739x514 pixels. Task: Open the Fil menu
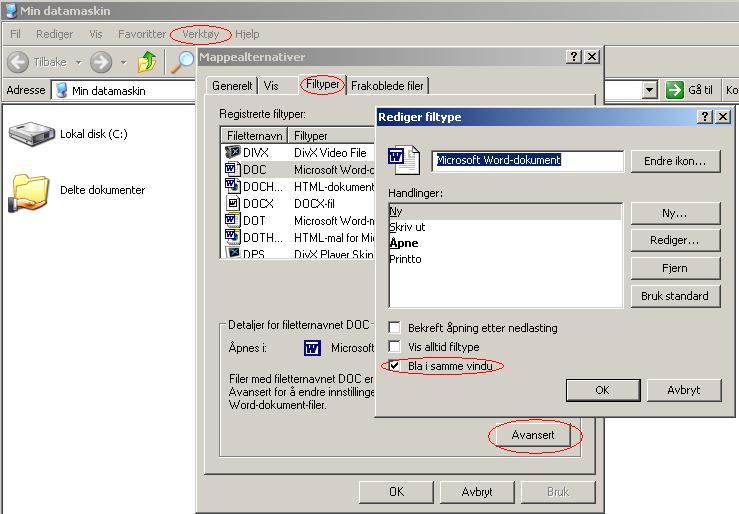pos(15,34)
